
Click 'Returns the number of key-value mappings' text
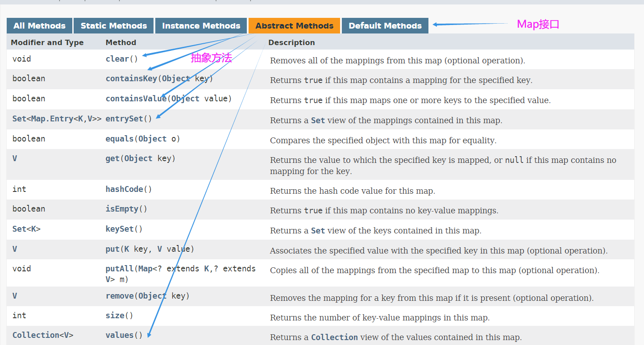pyautogui.click(x=380, y=318)
